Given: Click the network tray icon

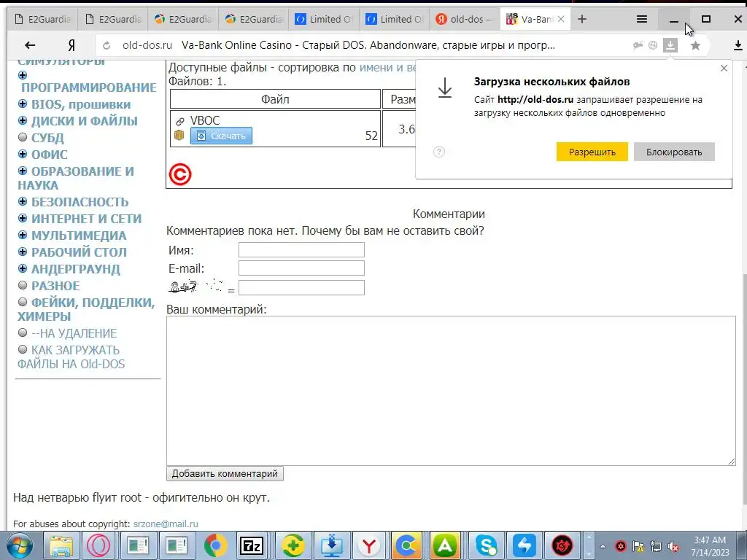Looking at the screenshot, I should pyautogui.click(x=656, y=547).
